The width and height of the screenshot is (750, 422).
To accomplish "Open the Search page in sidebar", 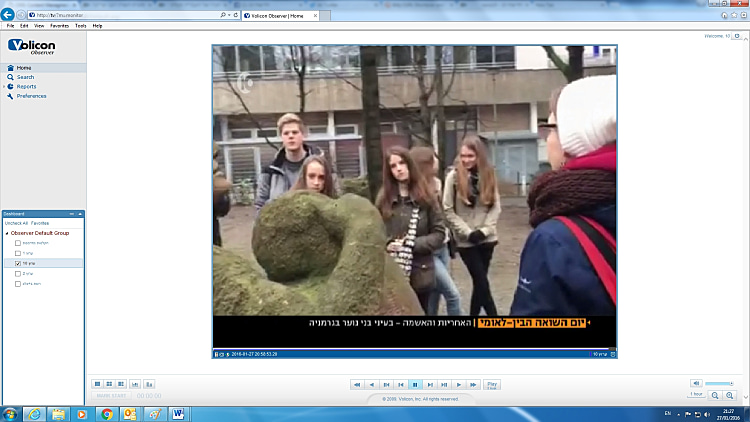I will pos(24,77).
